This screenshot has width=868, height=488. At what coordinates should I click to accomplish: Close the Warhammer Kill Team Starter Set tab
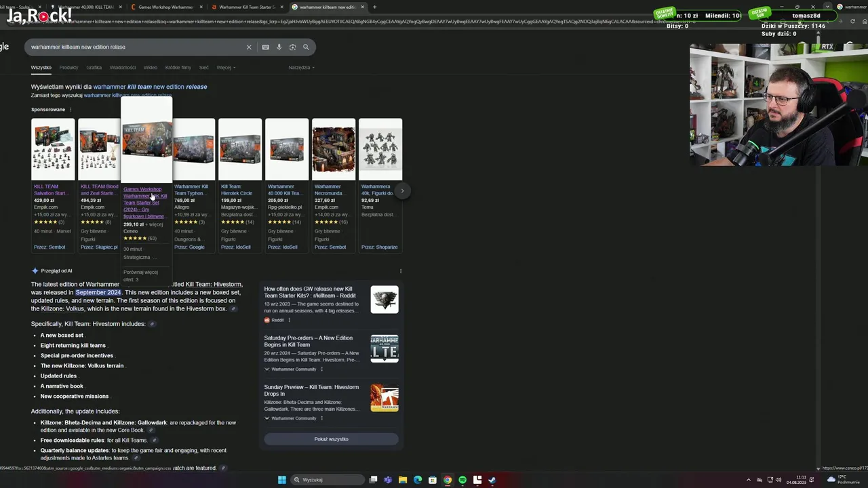coord(282,7)
